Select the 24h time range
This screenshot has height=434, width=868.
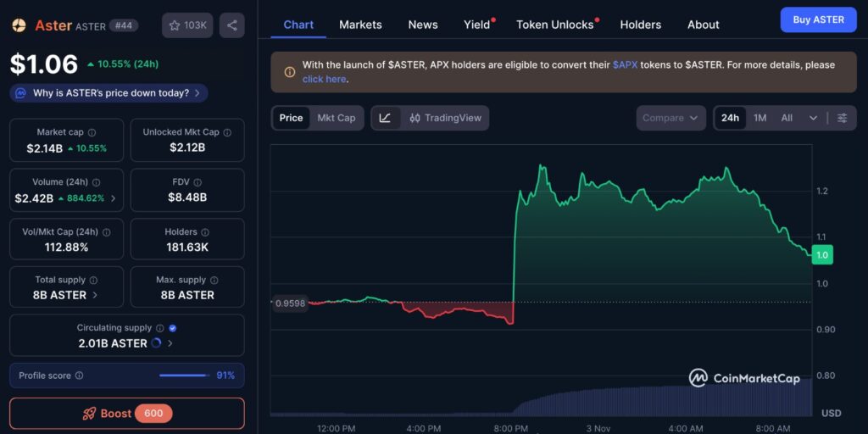pyautogui.click(x=730, y=118)
